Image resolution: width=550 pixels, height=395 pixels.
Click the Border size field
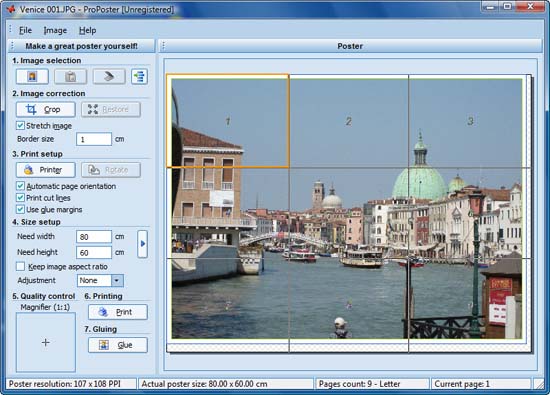coord(94,139)
